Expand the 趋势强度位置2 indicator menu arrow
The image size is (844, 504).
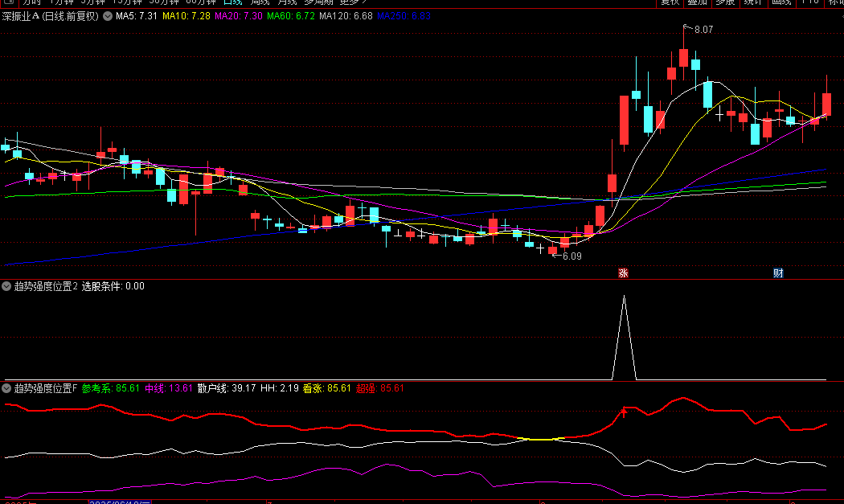[x=6, y=286]
